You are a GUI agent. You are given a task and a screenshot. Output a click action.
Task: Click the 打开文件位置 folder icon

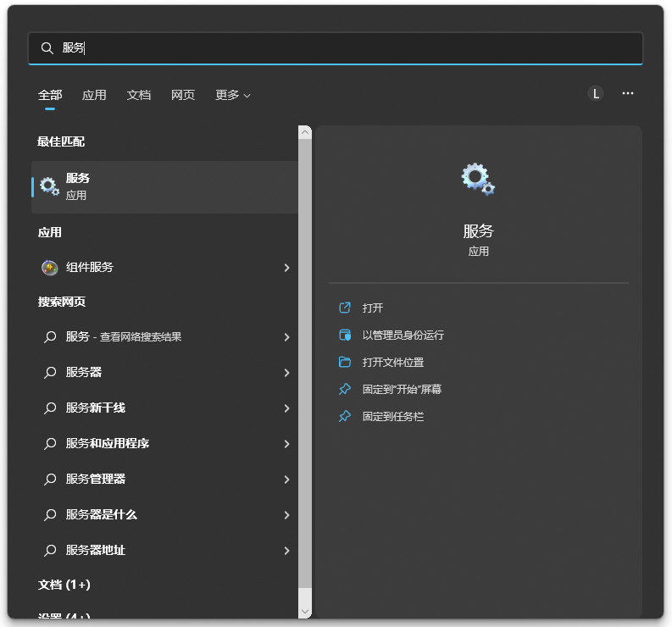click(345, 362)
